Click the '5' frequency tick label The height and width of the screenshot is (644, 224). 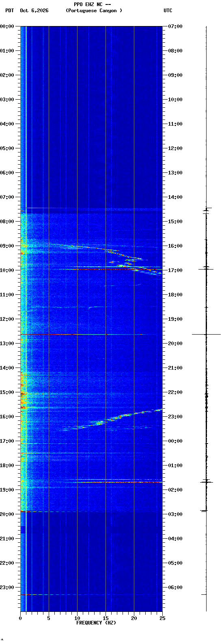pos(49,618)
